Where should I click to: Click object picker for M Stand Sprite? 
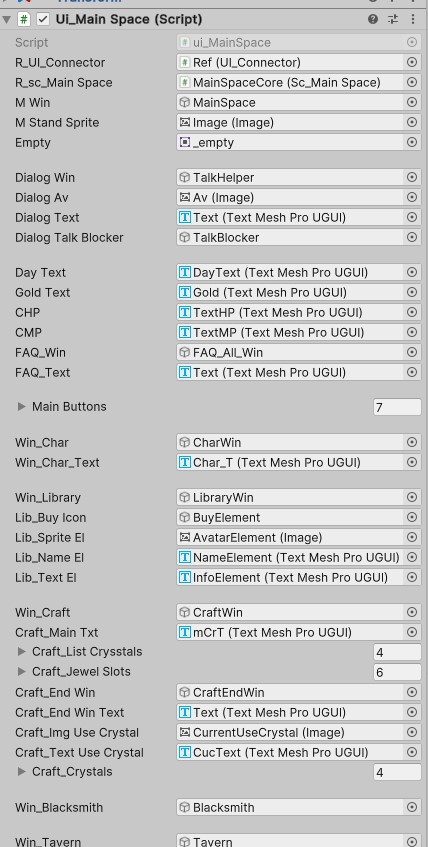click(x=412, y=123)
